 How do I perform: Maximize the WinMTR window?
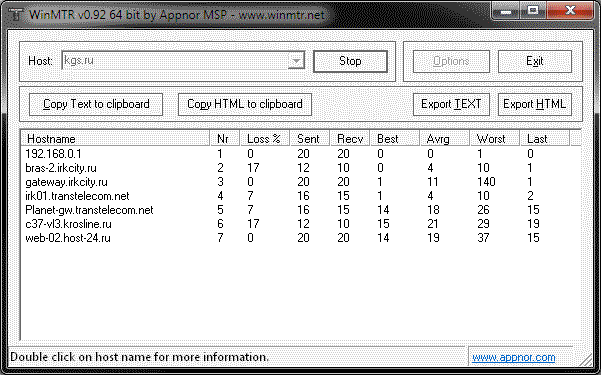tap(533, 11)
